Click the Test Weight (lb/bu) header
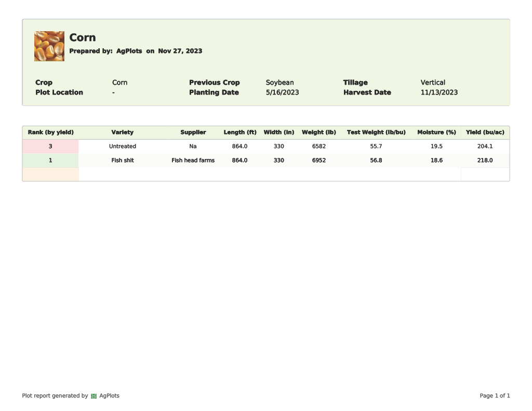The width and height of the screenshot is (532, 411). point(376,132)
